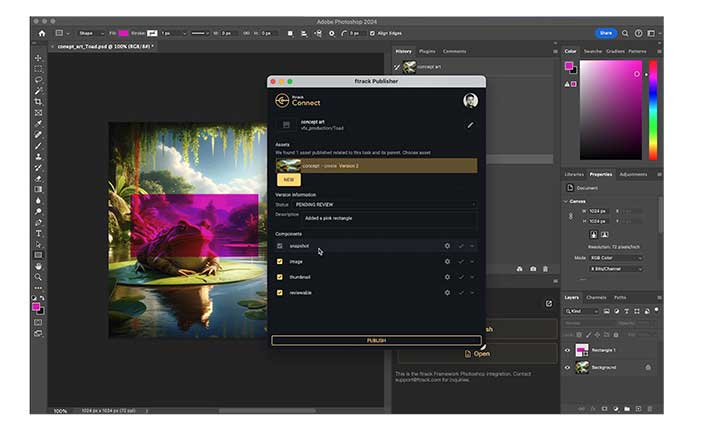The height and width of the screenshot is (429, 715).
Task: Open the Shape mode dropdown in options bar
Action: pos(91,33)
